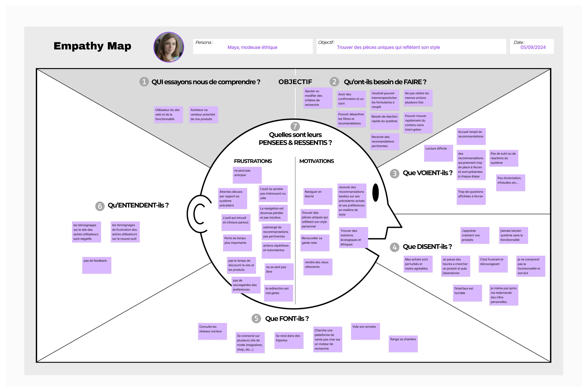This screenshot has width=588, height=392.
Task: Click the FRUSTRATIONS heading
Action: [x=253, y=161]
